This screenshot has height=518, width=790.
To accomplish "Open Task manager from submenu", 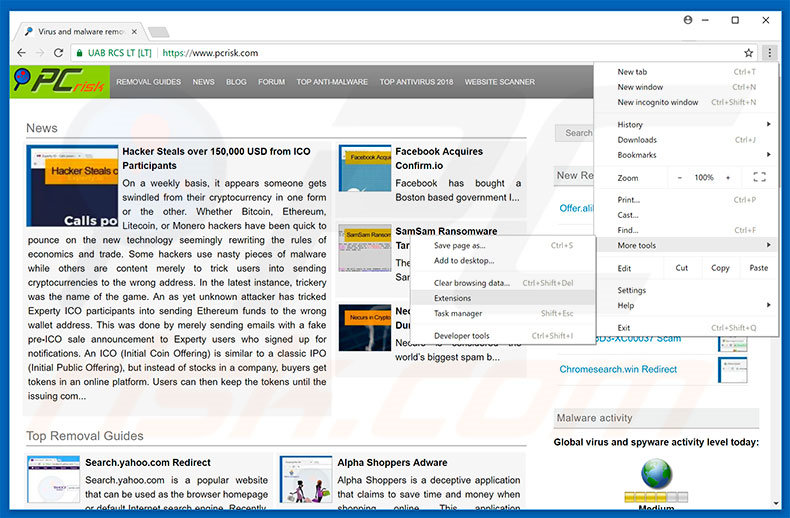I will click(503, 313).
